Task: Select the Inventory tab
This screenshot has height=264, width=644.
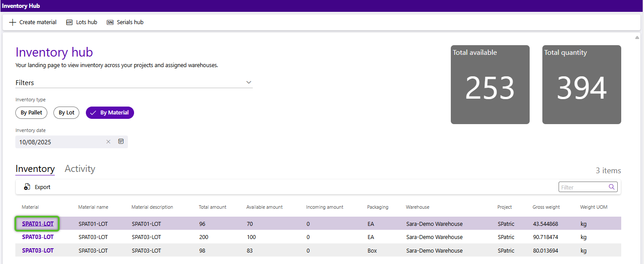Action: point(35,169)
